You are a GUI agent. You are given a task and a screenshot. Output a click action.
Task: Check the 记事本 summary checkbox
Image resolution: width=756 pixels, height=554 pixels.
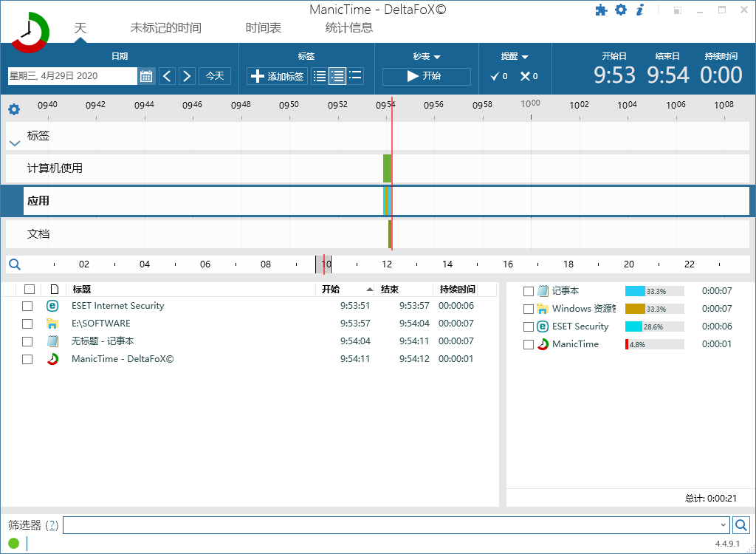pyautogui.click(x=529, y=292)
